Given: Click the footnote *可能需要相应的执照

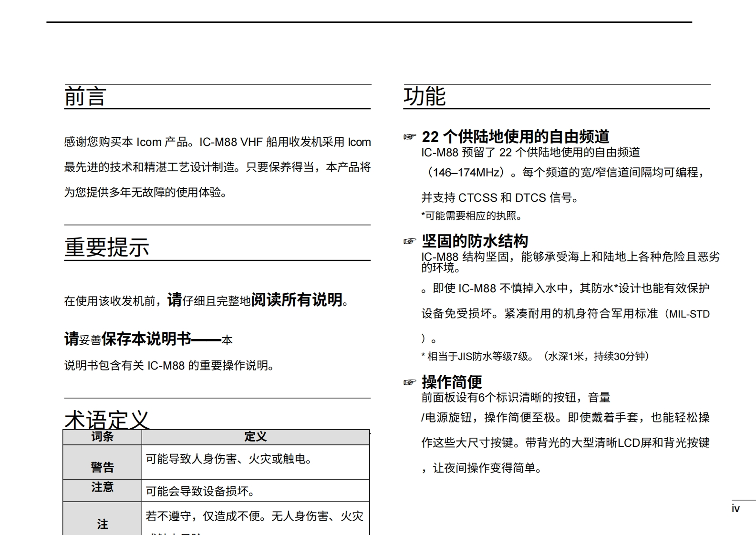Looking at the screenshot, I should pos(472,216).
